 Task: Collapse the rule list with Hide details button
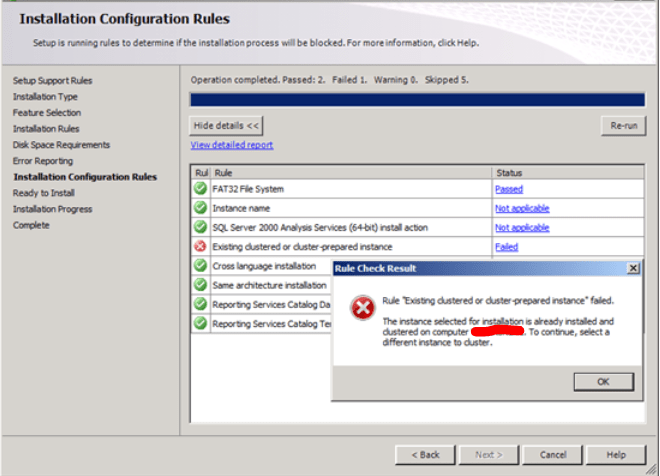226,125
